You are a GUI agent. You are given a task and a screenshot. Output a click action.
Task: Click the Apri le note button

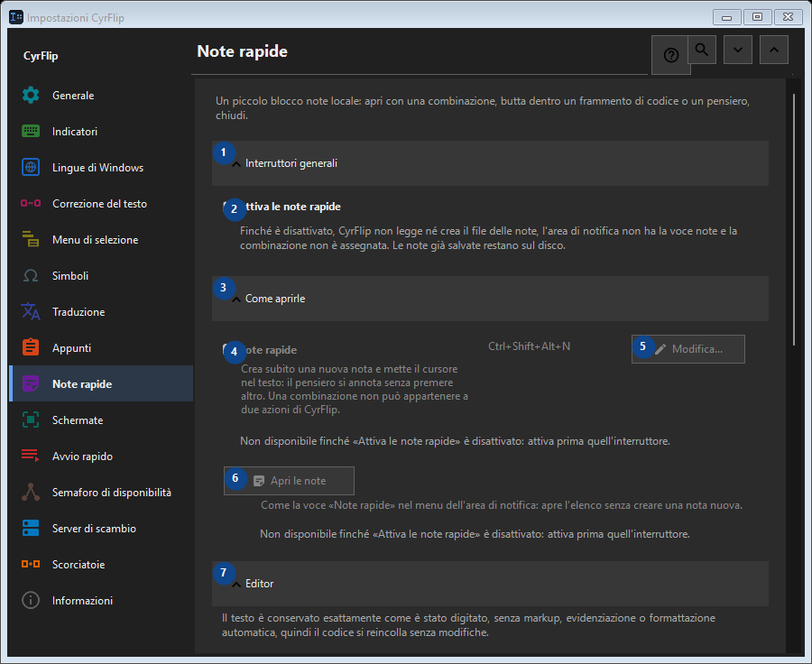coord(289,481)
